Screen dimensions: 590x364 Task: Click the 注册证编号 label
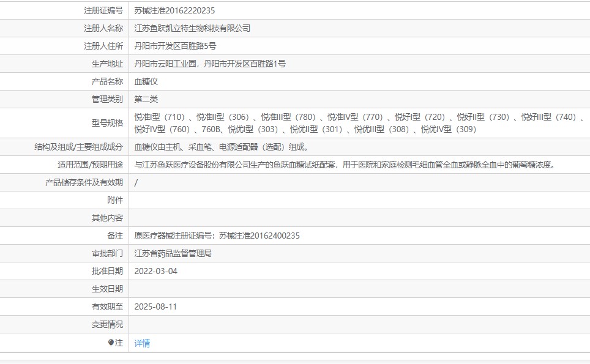point(103,10)
